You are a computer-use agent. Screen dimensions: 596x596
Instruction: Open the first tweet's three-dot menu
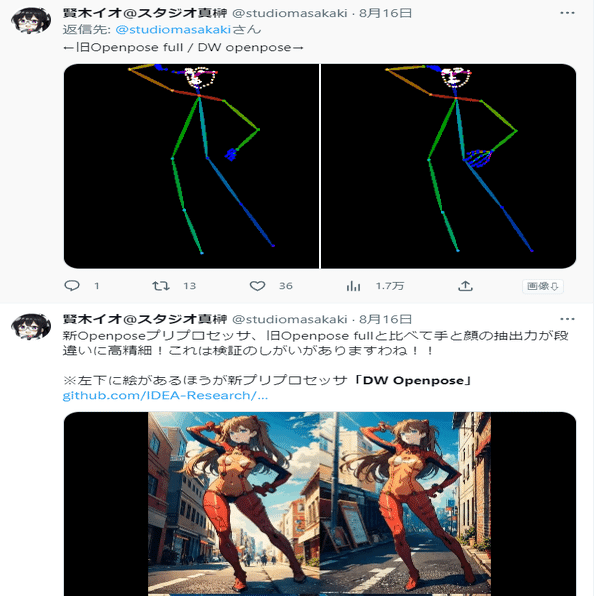[x=567, y=13]
